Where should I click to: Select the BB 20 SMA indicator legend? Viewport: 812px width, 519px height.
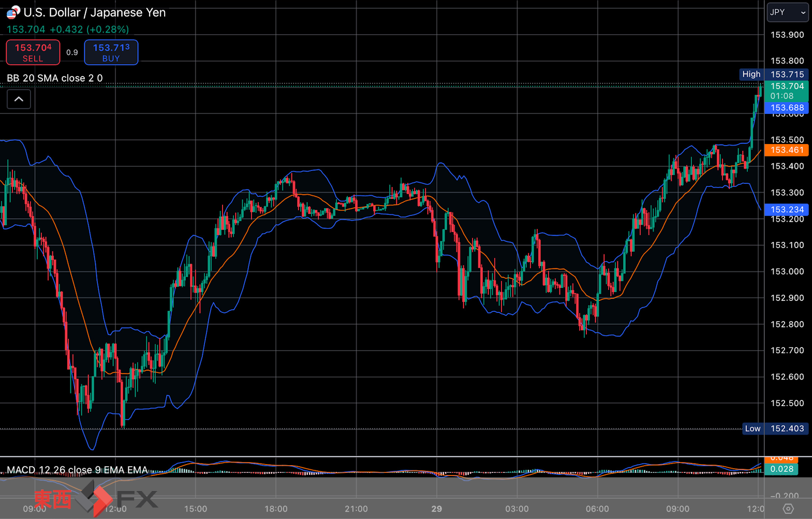pos(55,78)
